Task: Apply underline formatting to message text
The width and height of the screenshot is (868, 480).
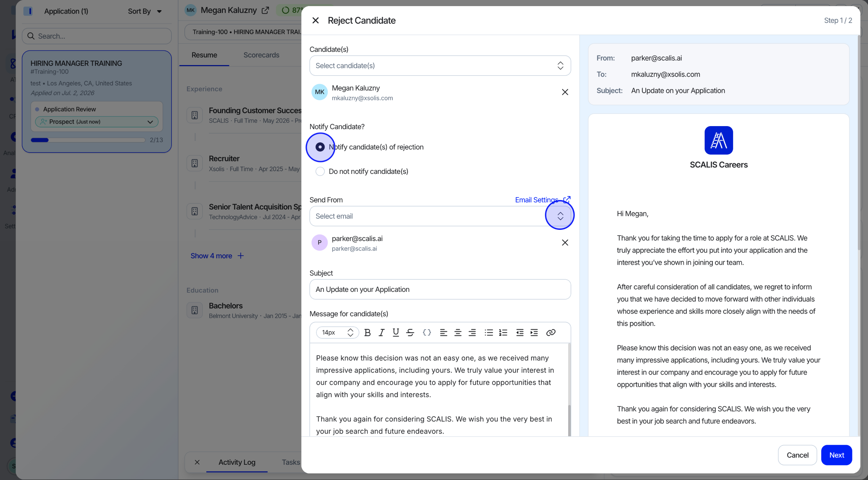Action: click(x=396, y=333)
